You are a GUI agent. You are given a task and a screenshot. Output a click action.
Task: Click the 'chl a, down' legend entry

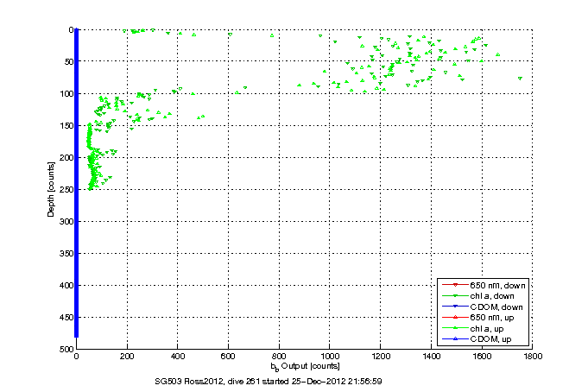click(x=478, y=296)
